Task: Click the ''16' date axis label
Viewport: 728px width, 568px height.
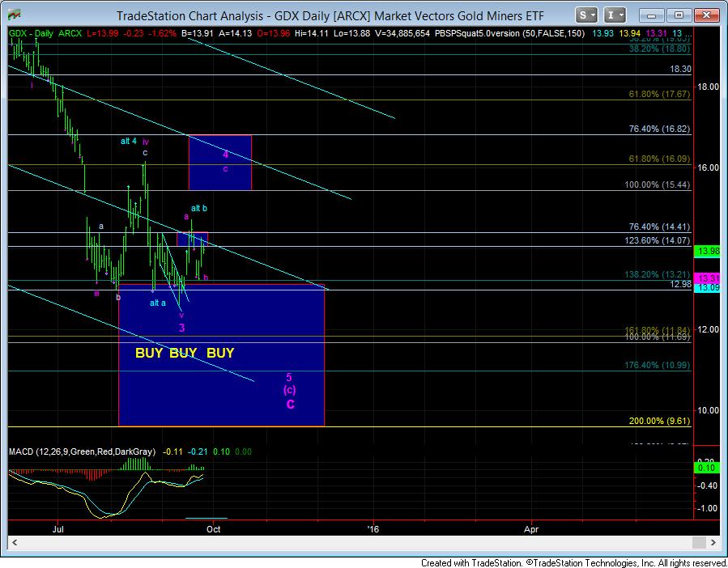Action: point(373,529)
